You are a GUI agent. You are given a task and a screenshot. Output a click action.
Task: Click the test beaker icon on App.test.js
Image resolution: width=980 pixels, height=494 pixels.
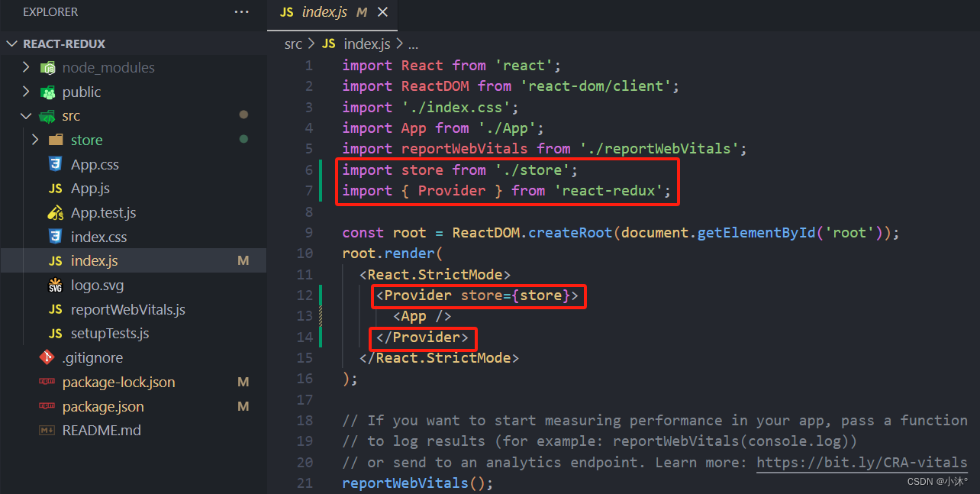pyautogui.click(x=53, y=212)
